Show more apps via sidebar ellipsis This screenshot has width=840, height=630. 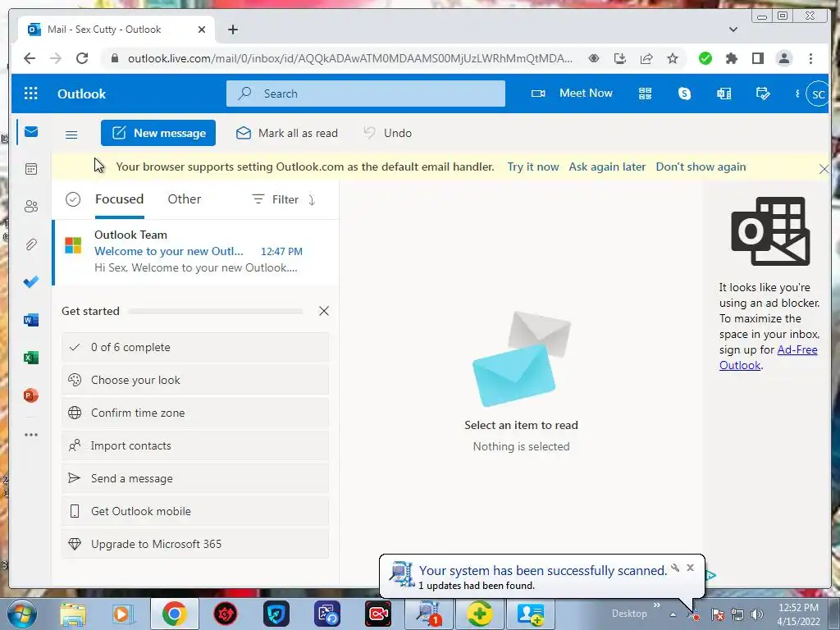[x=31, y=435]
